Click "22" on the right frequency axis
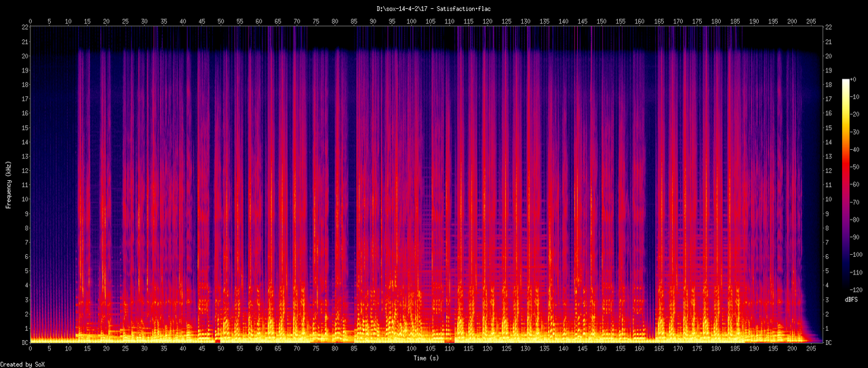The height and width of the screenshot is (368, 868). (830, 27)
